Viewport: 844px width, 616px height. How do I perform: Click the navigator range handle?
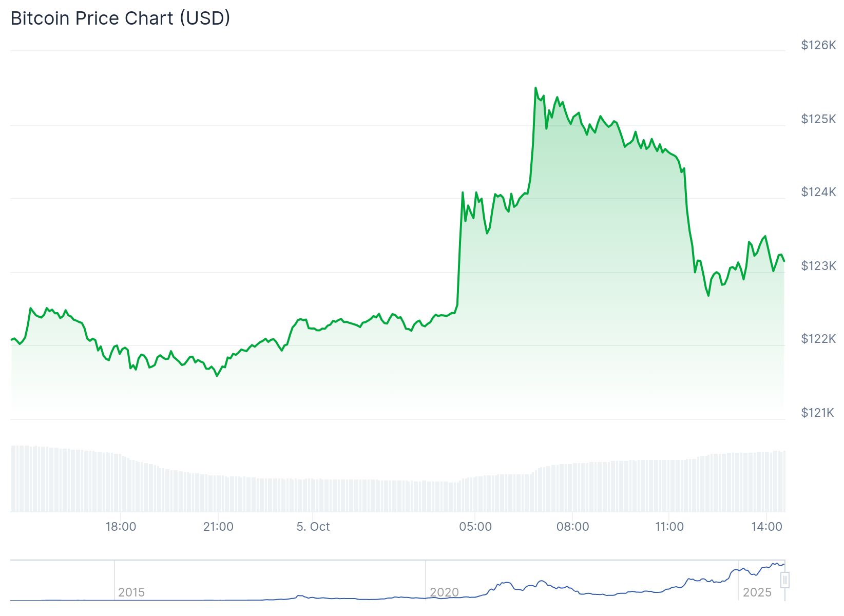click(x=784, y=580)
